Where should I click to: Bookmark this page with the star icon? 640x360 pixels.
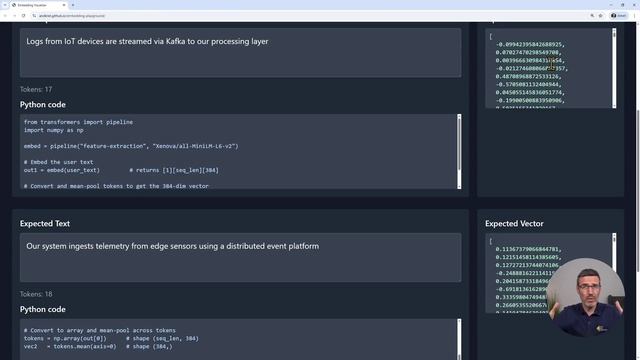click(x=601, y=16)
